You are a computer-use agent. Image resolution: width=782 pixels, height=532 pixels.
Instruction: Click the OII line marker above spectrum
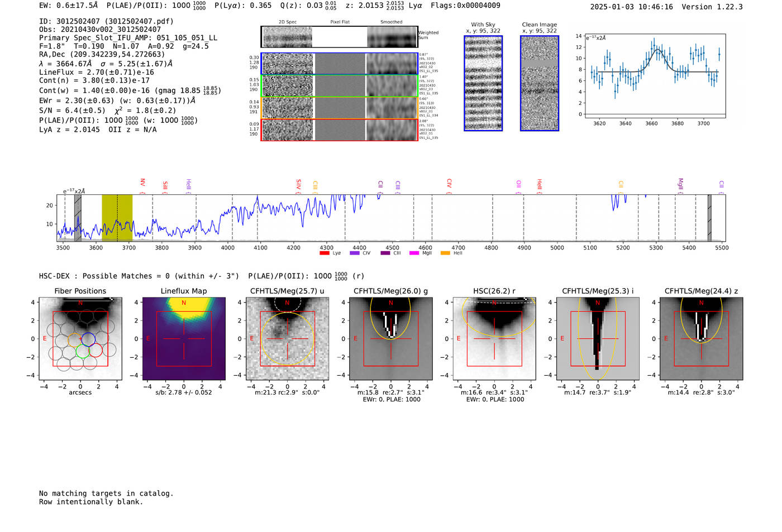518,187
